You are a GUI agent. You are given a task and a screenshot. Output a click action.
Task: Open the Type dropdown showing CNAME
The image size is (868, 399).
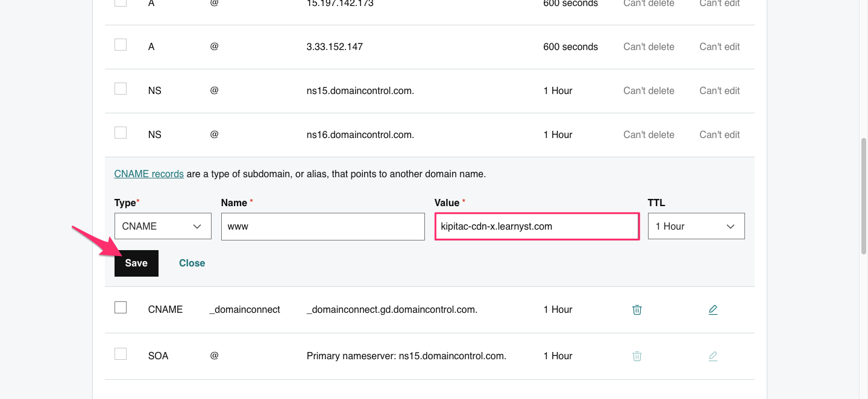point(163,226)
